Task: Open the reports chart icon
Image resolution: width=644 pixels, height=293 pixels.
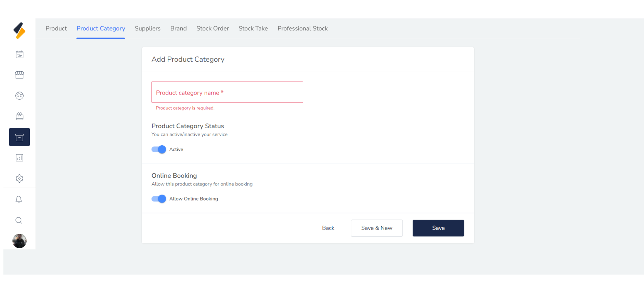Action: [20, 158]
